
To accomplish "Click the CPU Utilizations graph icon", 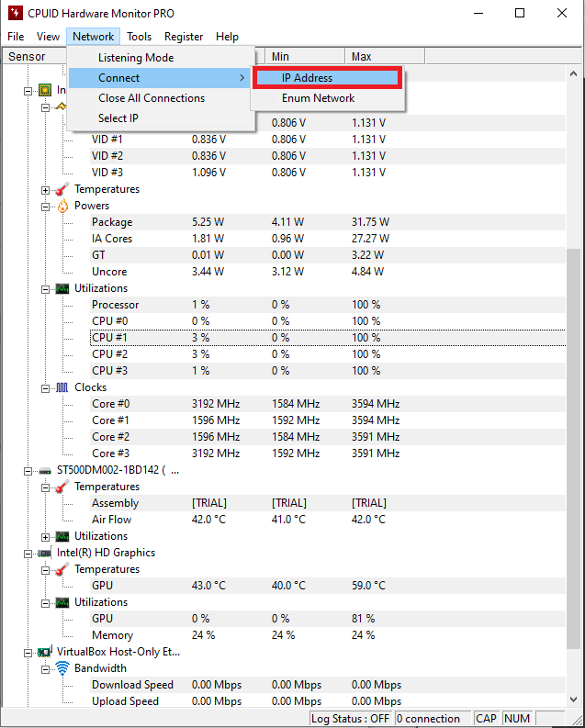I will [62, 289].
